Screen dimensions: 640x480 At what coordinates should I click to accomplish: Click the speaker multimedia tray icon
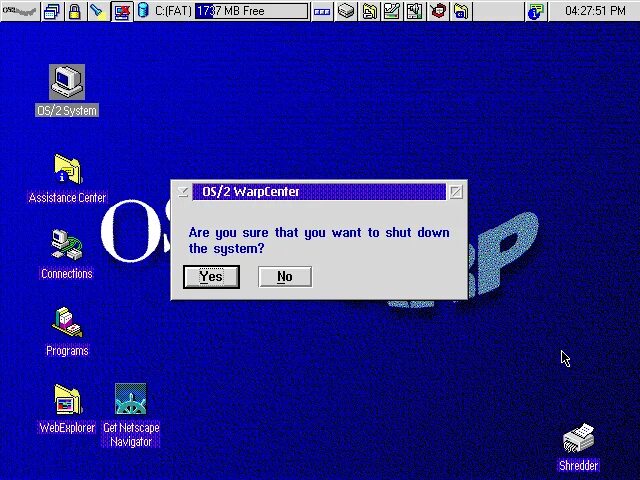414,11
